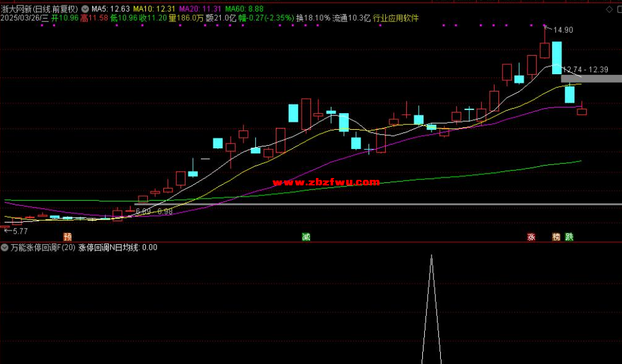Click the 12.74 - 12.39 gap label
622x364 pixels.
(585, 70)
